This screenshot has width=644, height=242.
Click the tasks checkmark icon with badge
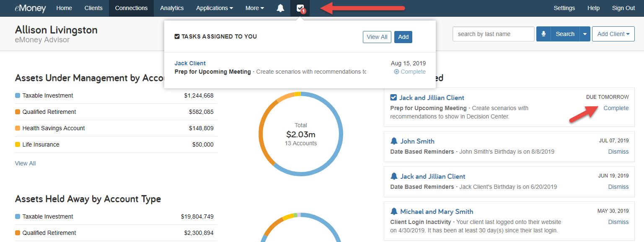[x=300, y=8]
